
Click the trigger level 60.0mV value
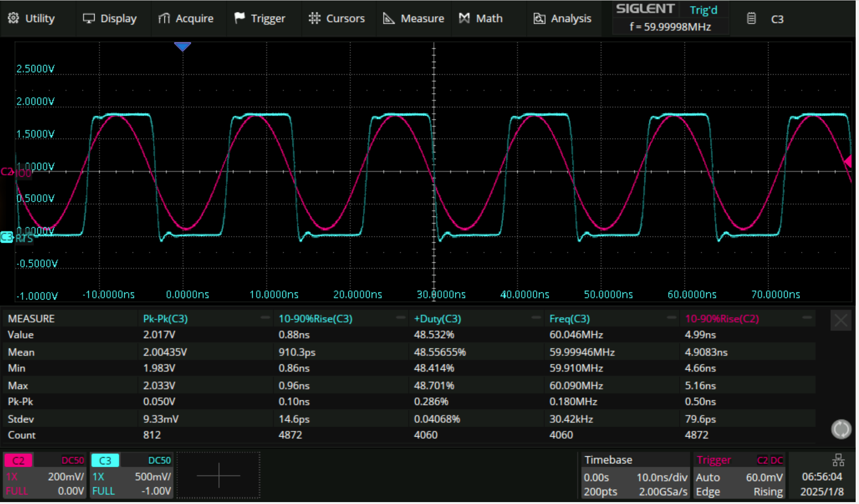(764, 477)
